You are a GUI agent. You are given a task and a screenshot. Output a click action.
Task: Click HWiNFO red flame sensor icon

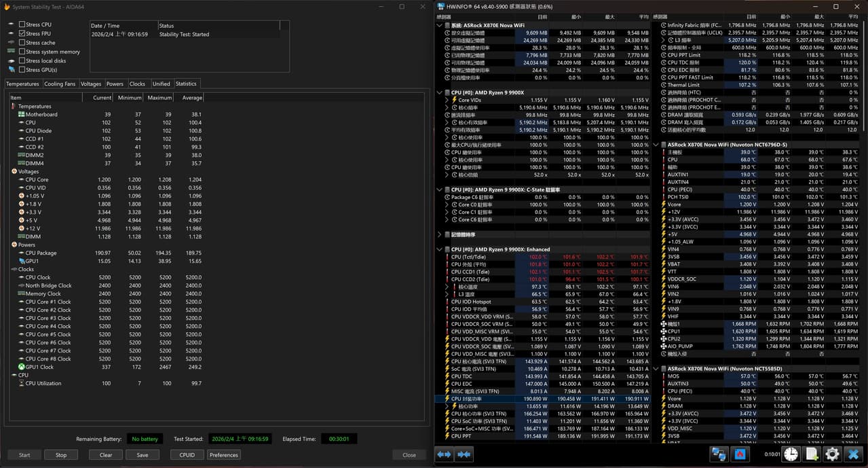[x=740, y=454]
